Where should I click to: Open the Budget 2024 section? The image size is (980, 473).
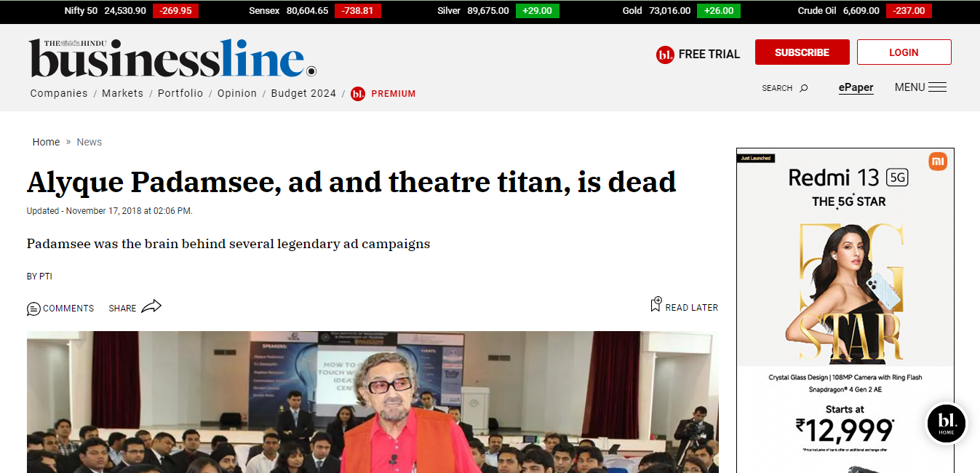click(x=303, y=93)
